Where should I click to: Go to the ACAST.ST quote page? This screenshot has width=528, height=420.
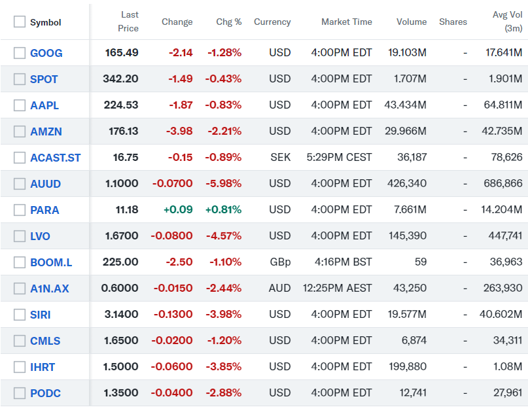[56, 158]
